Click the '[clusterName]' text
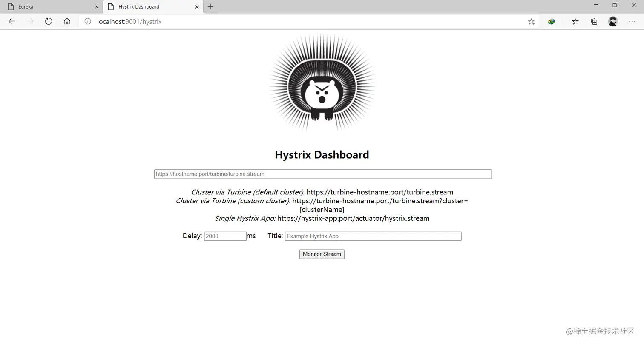Image resolution: width=644 pixels, height=345 pixels. click(x=322, y=210)
